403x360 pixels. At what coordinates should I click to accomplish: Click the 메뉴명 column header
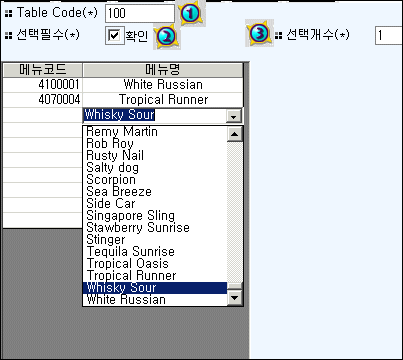163,70
